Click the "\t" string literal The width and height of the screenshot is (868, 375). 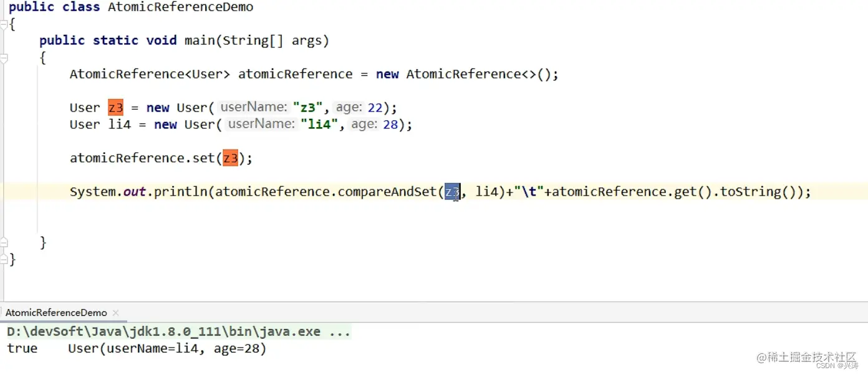pyautogui.click(x=529, y=192)
